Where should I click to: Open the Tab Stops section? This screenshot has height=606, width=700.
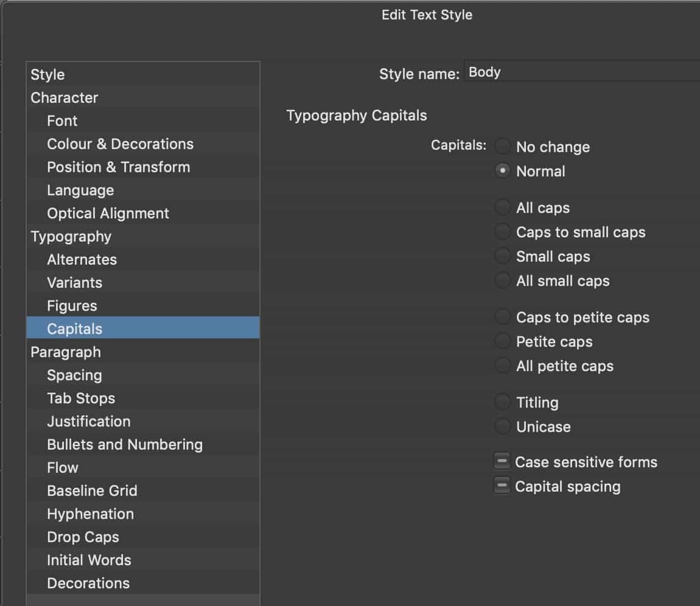point(81,398)
